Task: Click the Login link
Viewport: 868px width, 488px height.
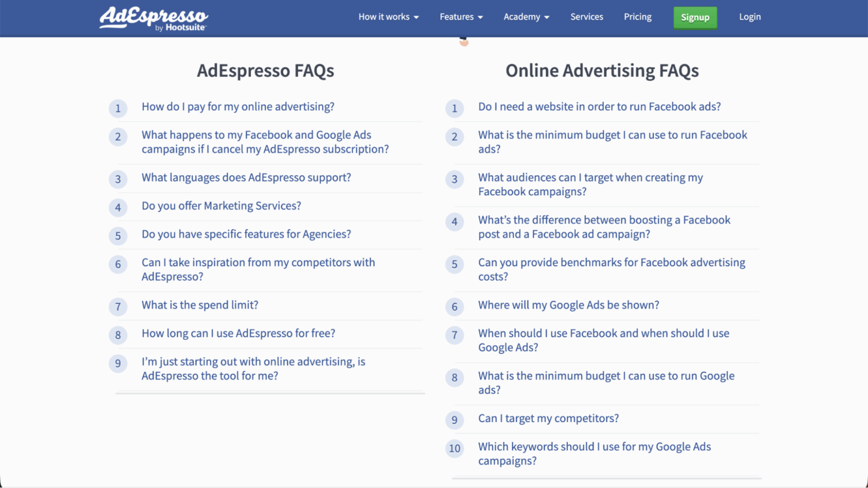Action: click(x=750, y=17)
